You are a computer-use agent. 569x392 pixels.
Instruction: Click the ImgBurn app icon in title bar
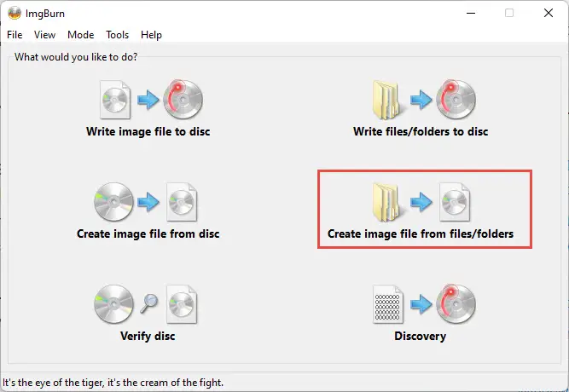15,14
